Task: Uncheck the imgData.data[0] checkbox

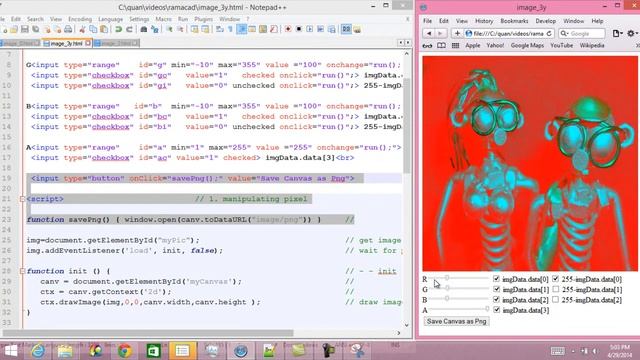Action: (x=496, y=279)
